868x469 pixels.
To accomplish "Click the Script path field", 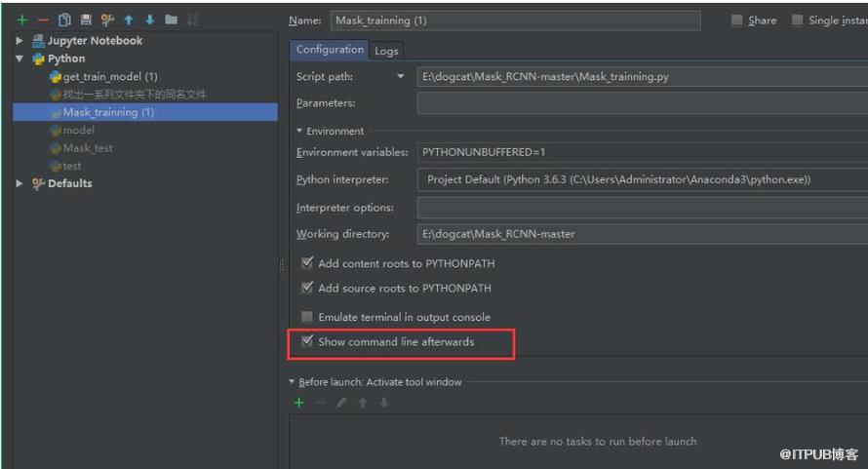I will click(642, 76).
